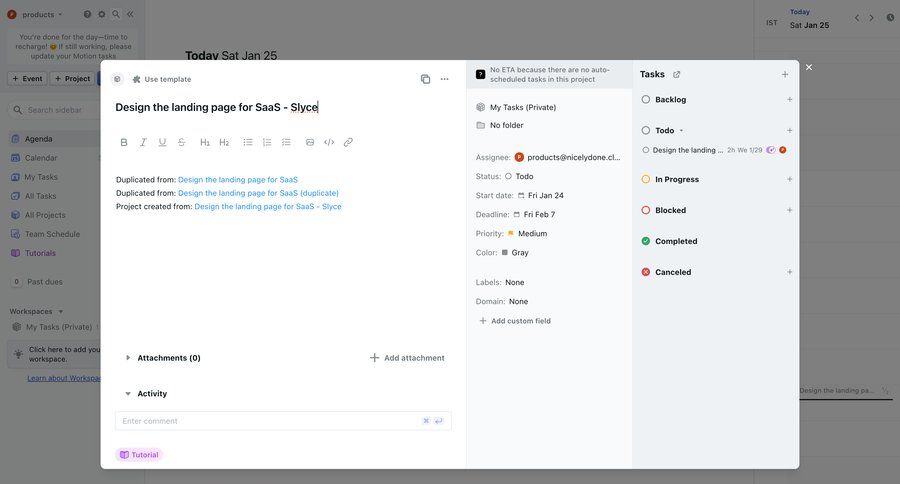The width and height of the screenshot is (900, 484).
Task: Open link 'Design the landing page for SaaS (duplicate)'
Action: click(258, 193)
